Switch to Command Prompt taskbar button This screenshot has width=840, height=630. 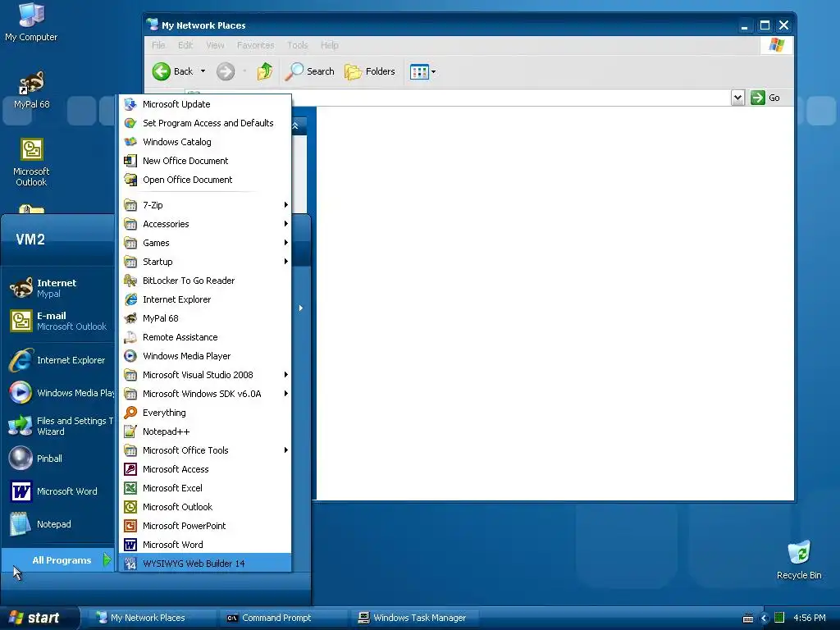[x=285, y=618]
